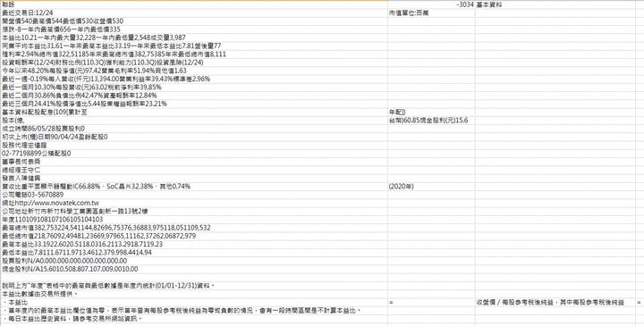The width and height of the screenshot is (644, 326).
Task: Select the 02-77198899公積配股0 cell
Action: tap(194, 154)
